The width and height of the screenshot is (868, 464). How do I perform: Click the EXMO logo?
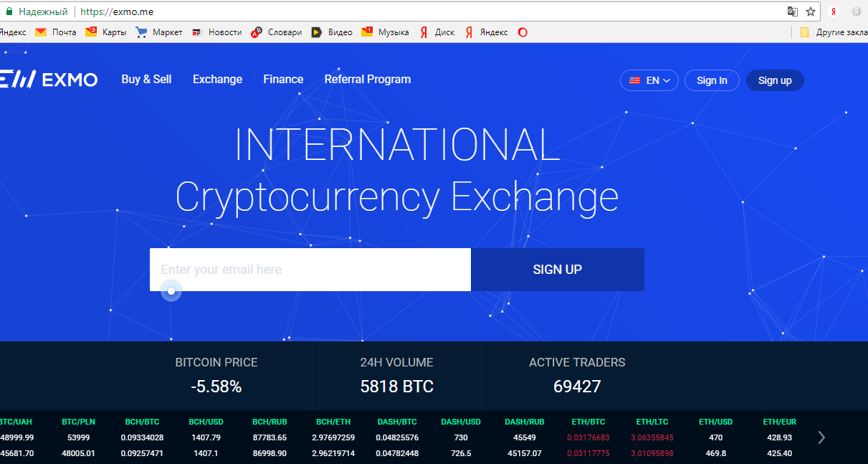(48, 80)
